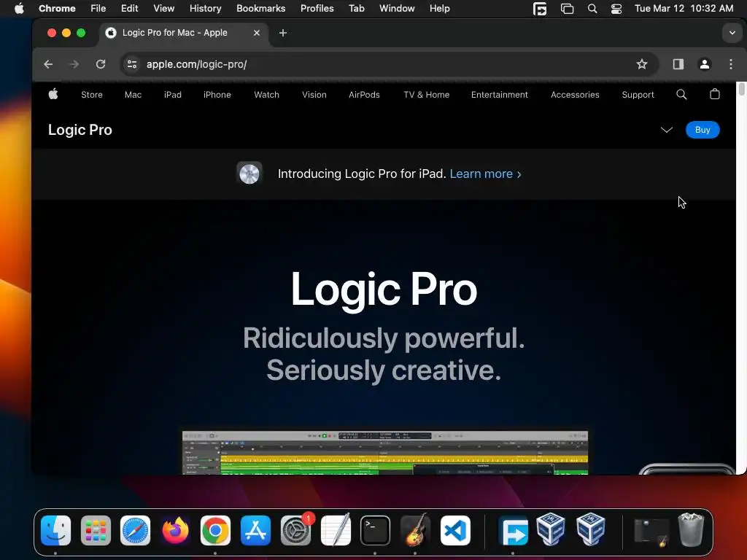
Task: Open Google Chrome in the Dock
Action: tap(215, 530)
